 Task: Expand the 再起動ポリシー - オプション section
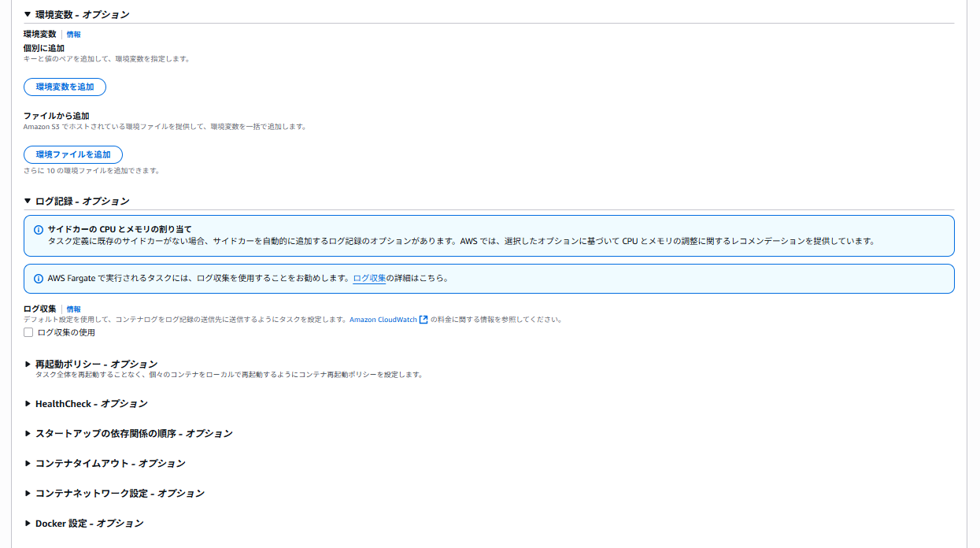pyautogui.click(x=91, y=364)
